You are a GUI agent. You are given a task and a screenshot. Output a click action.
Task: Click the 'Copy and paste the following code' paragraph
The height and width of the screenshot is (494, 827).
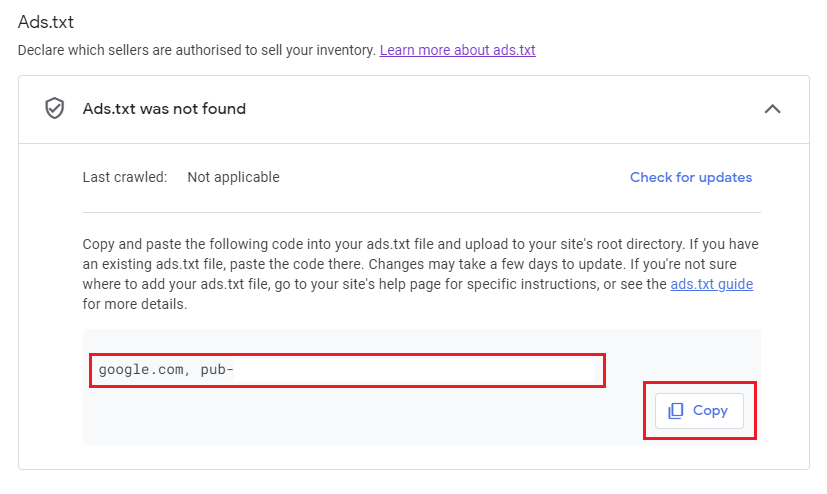(420, 274)
